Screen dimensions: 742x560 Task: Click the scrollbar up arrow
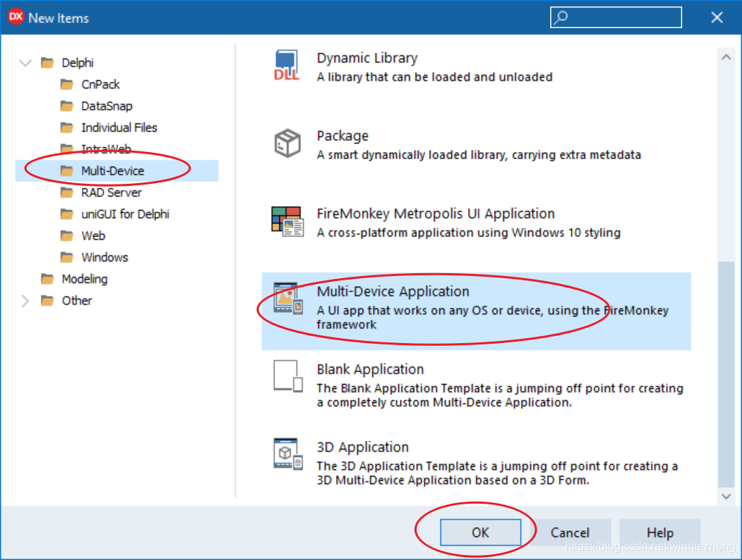click(x=726, y=57)
